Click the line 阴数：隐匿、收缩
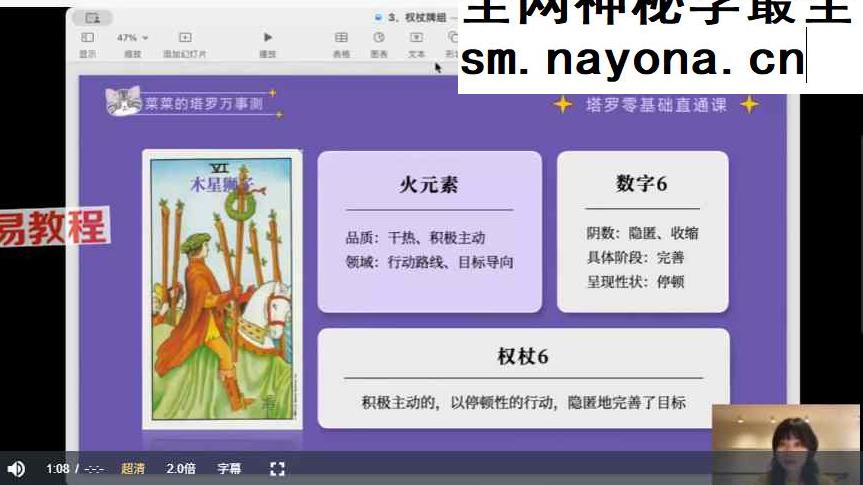The width and height of the screenshot is (863, 485). coord(642,233)
